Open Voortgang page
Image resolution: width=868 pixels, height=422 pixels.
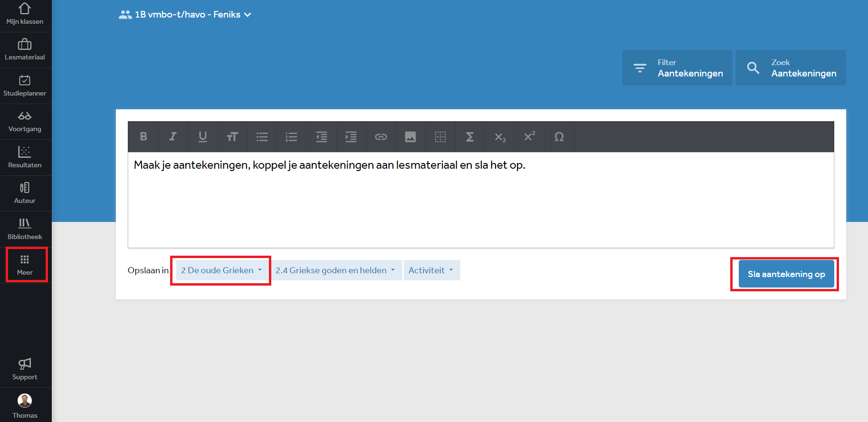tap(25, 122)
